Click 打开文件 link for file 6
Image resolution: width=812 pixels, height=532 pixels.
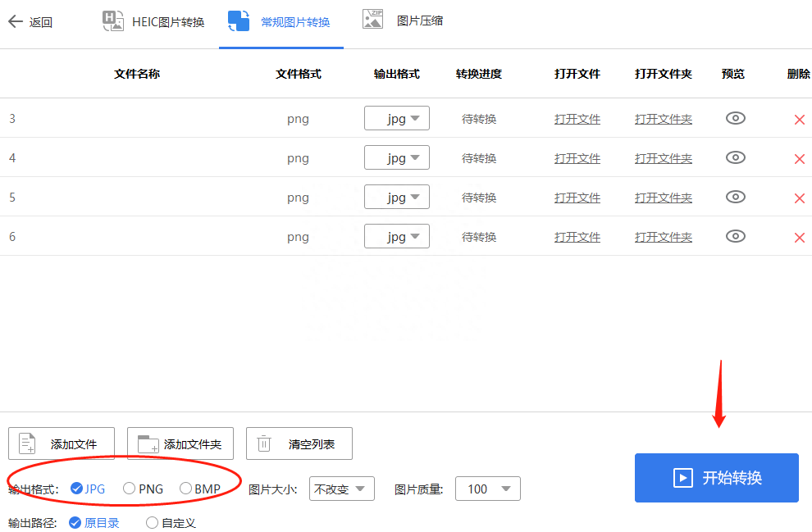(577, 237)
